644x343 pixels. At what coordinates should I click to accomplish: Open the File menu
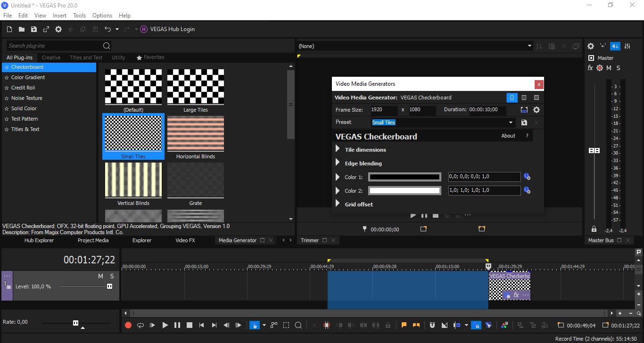click(8, 16)
